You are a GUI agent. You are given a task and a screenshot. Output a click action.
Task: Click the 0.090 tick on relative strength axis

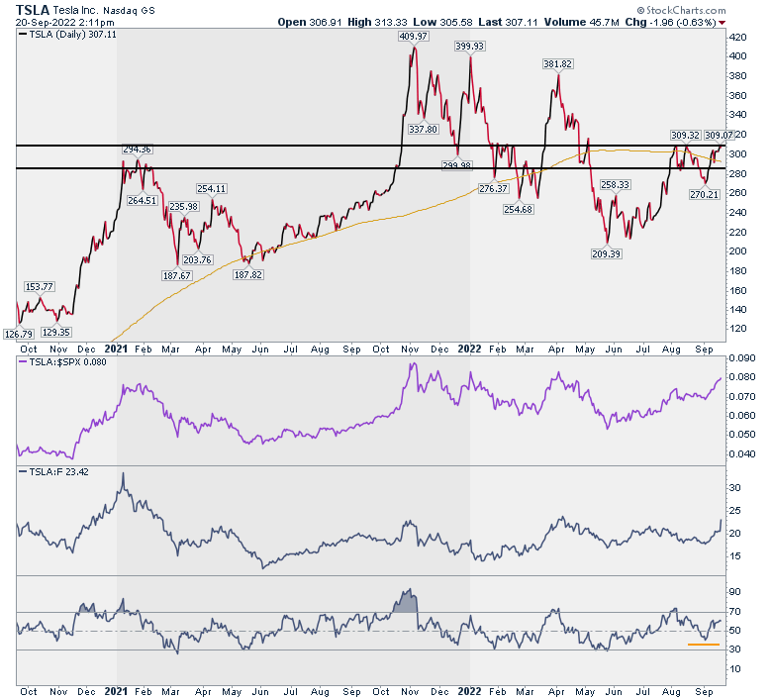pyautogui.click(x=742, y=358)
